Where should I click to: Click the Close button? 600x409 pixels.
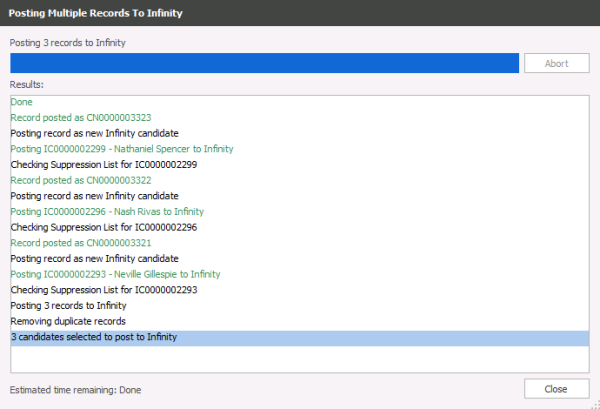pos(556,389)
